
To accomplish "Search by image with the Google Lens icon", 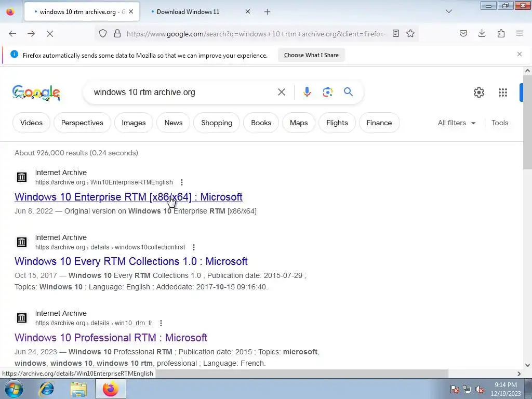I will coord(328,92).
